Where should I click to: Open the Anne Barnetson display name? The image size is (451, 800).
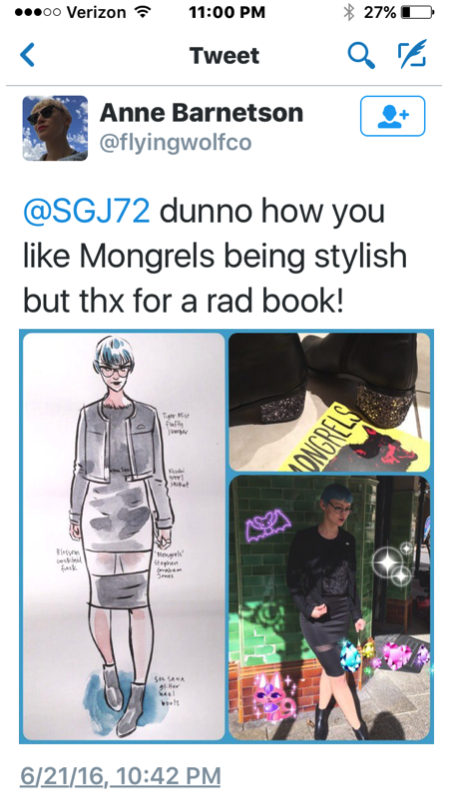click(202, 113)
